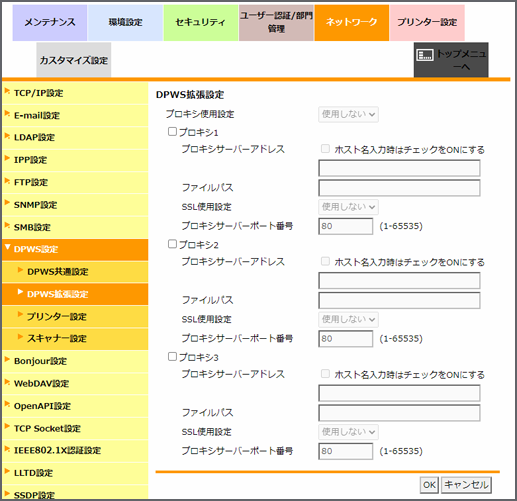Check hostname input option for プロキシ3
The height and width of the screenshot is (501, 517).
(325, 374)
